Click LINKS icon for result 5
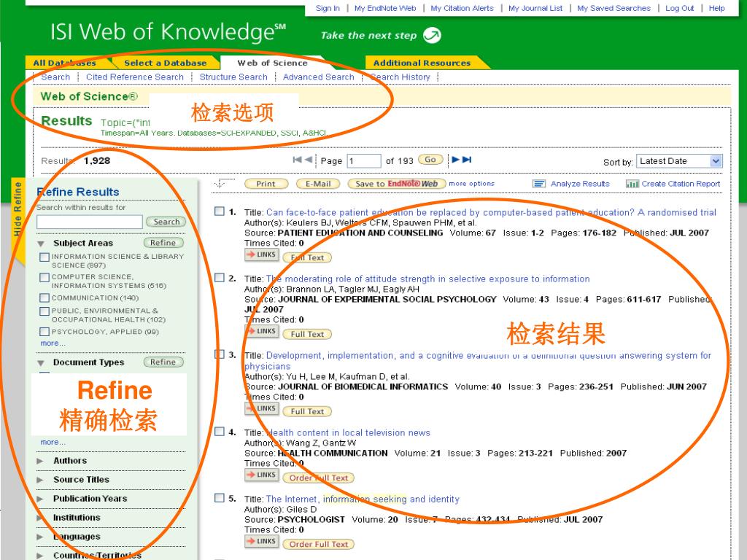This screenshot has width=747, height=560. pos(262,541)
